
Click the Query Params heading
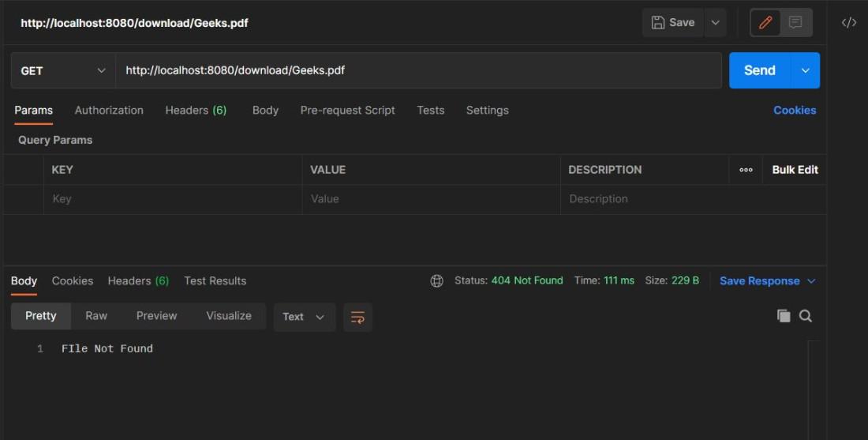(x=55, y=140)
